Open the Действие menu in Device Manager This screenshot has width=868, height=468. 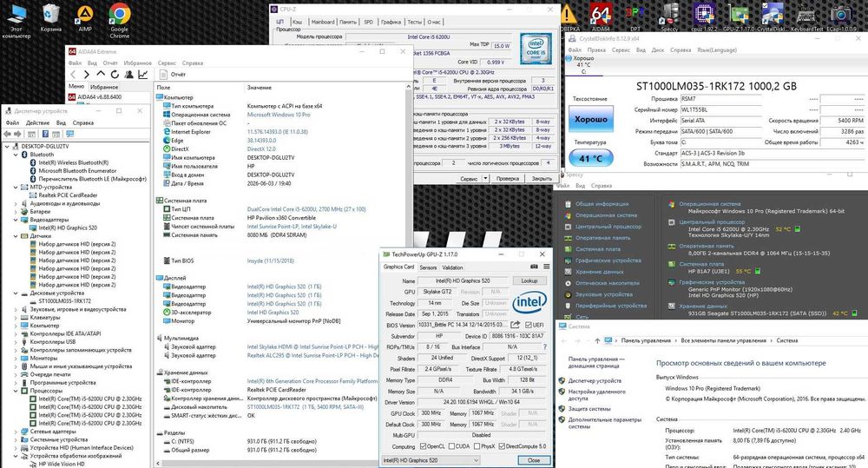[37, 123]
